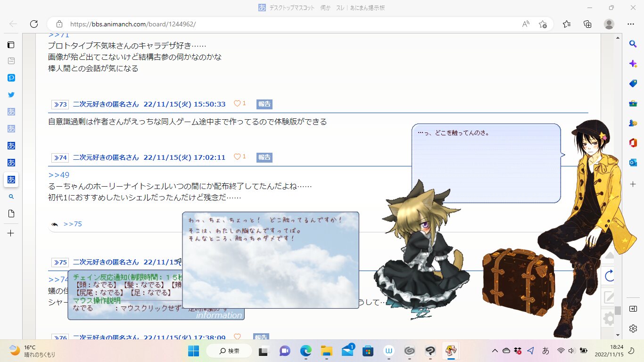This screenshot has height=362, width=644.
Task: Refresh the page from browser toolbar
Action: tap(33, 24)
